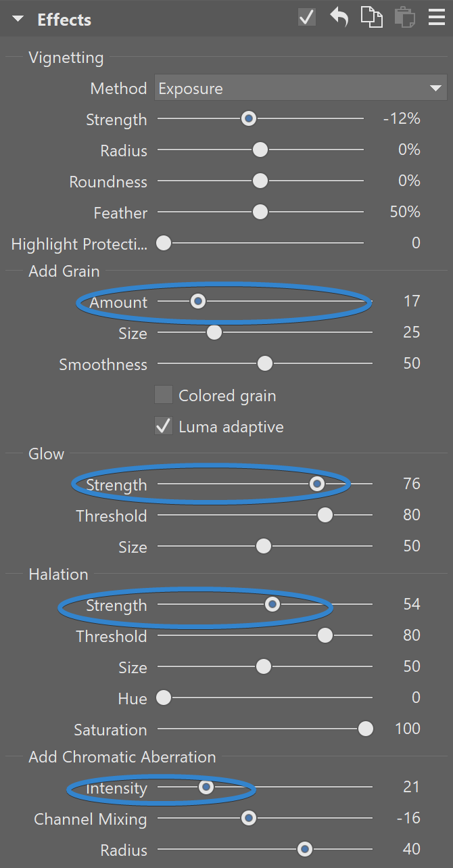Image resolution: width=453 pixels, height=868 pixels.
Task: Click the Halation Strength slider handle
Action: click(x=272, y=604)
